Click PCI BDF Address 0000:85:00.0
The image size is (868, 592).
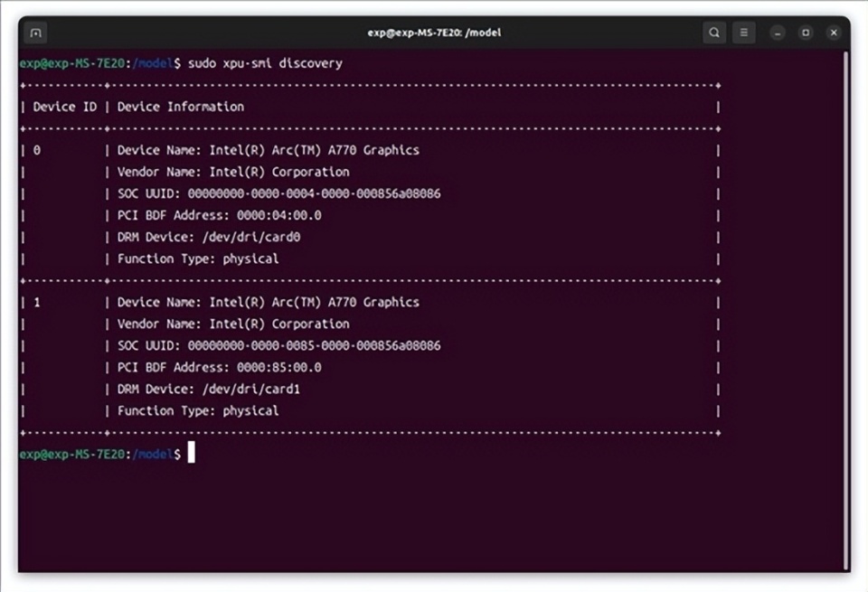(219, 367)
